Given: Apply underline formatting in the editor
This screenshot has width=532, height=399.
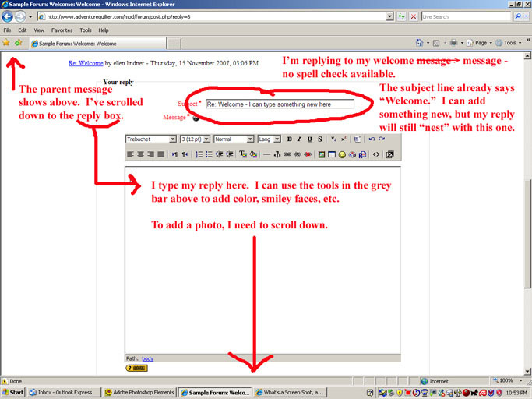Looking at the screenshot, I should point(309,139).
